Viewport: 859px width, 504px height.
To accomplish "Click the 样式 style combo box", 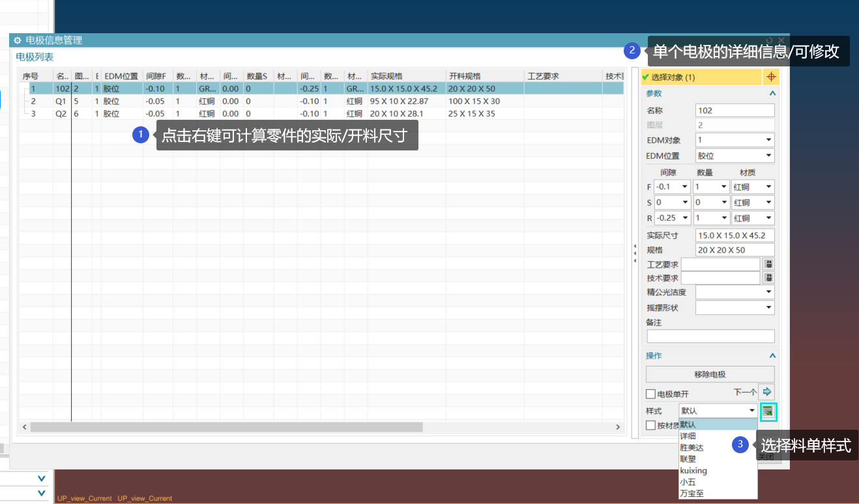I will (x=718, y=411).
